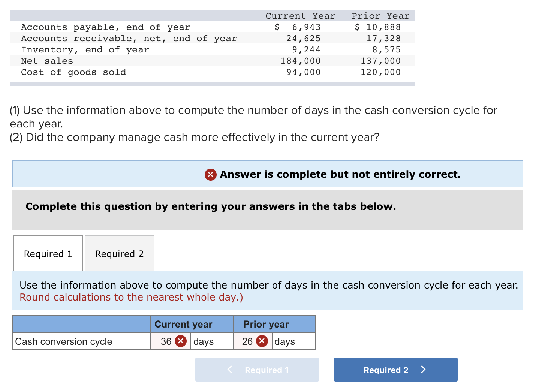Select the prior year answer field showing 26

click(x=247, y=341)
